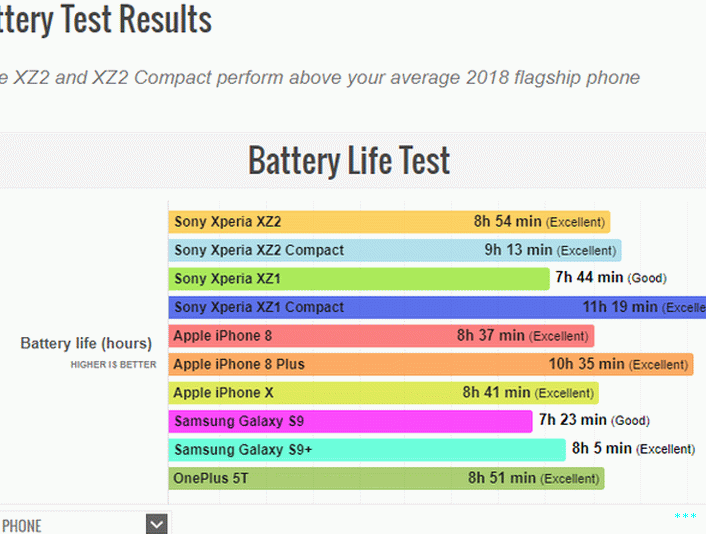Click the cyan three-asterisk link

pyautogui.click(x=685, y=516)
